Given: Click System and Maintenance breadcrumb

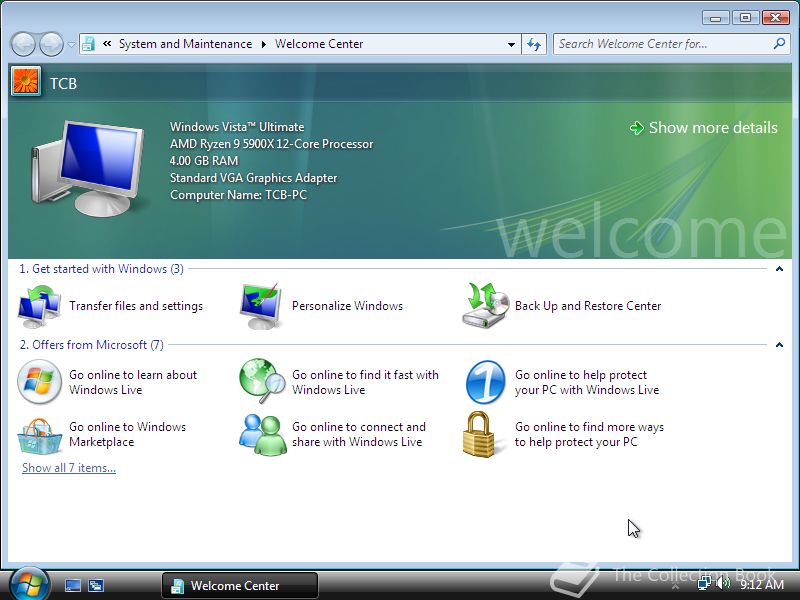Looking at the screenshot, I should (x=185, y=44).
